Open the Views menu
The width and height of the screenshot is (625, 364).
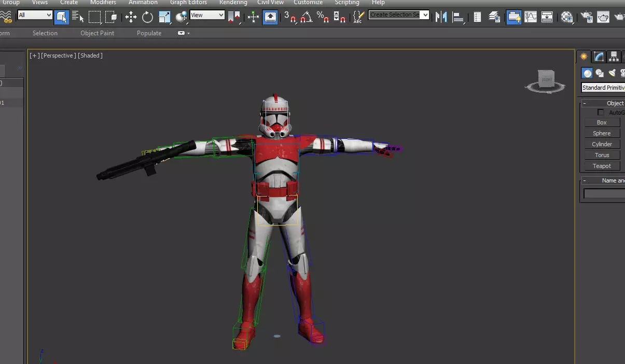click(x=39, y=3)
